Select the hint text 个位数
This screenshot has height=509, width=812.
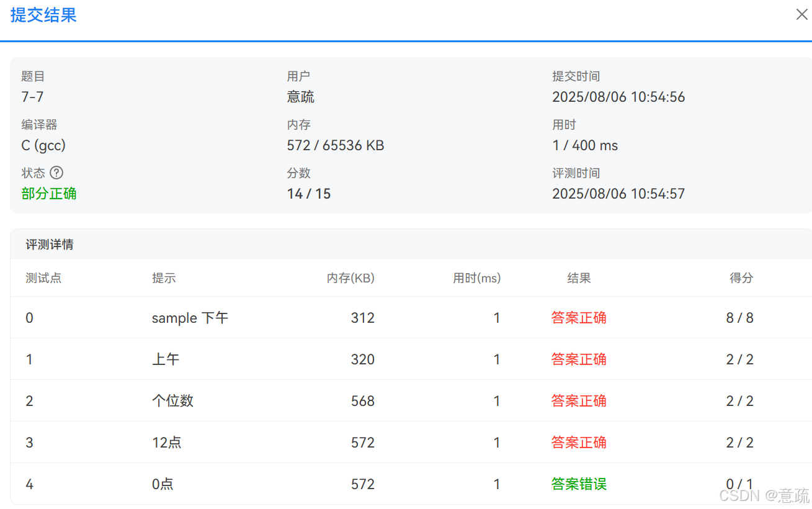172,401
